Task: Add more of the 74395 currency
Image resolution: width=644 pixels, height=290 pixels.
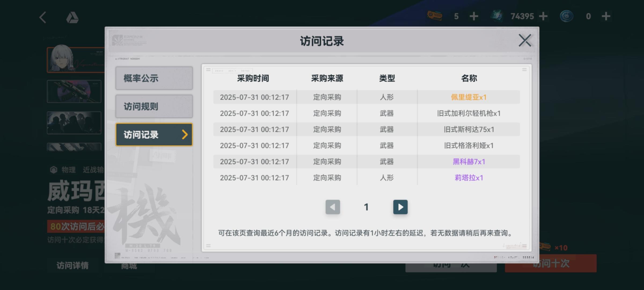Action: click(543, 16)
